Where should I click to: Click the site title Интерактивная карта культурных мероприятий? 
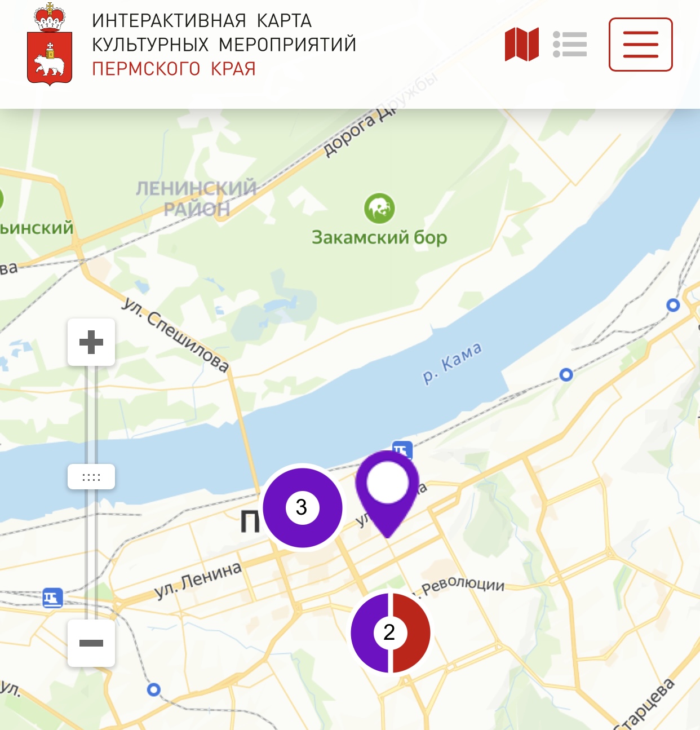(x=224, y=32)
